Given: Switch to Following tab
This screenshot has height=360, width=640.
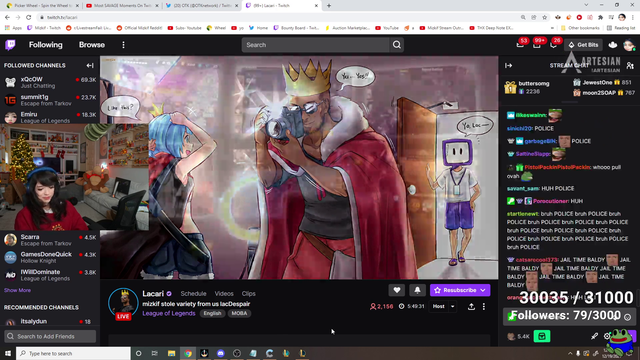Looking at the screenshot, I should click(x=46, y=45).
